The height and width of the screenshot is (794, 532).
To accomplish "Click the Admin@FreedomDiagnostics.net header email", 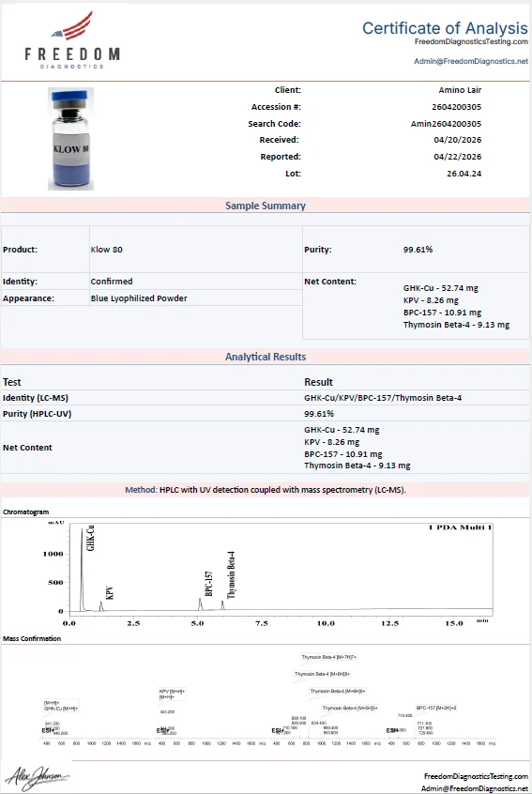I will [x=471, y=61].
